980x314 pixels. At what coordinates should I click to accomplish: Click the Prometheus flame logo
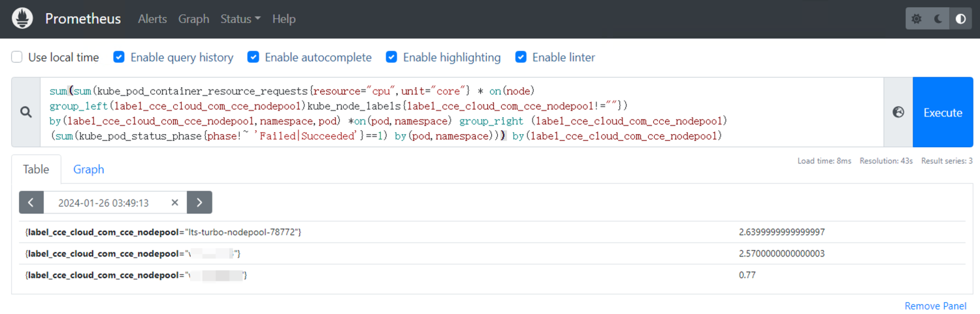click(x=23, y=19)
